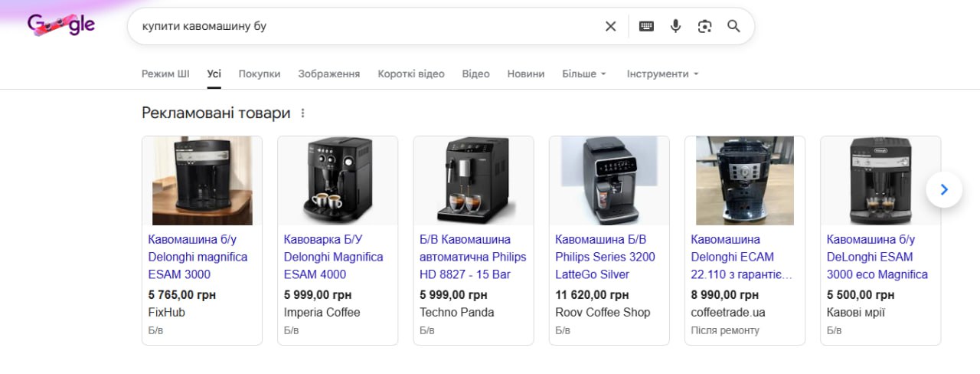Open Delonghi magnifica ESAM 3000 FixHub listing

click(198, 257)
